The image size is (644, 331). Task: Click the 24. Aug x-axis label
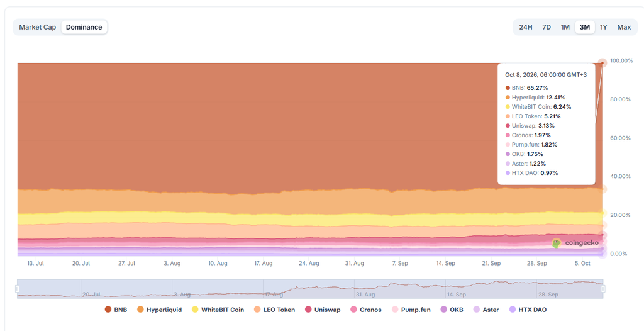pos(309,264)
